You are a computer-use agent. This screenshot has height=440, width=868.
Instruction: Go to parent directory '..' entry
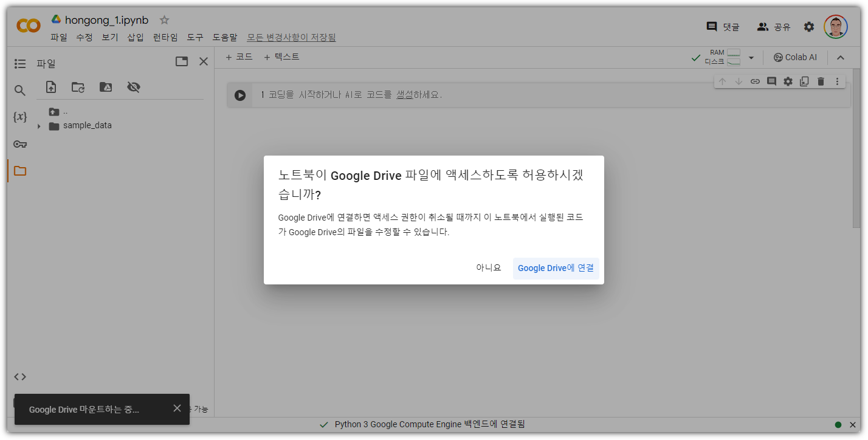tap(58, 112)
